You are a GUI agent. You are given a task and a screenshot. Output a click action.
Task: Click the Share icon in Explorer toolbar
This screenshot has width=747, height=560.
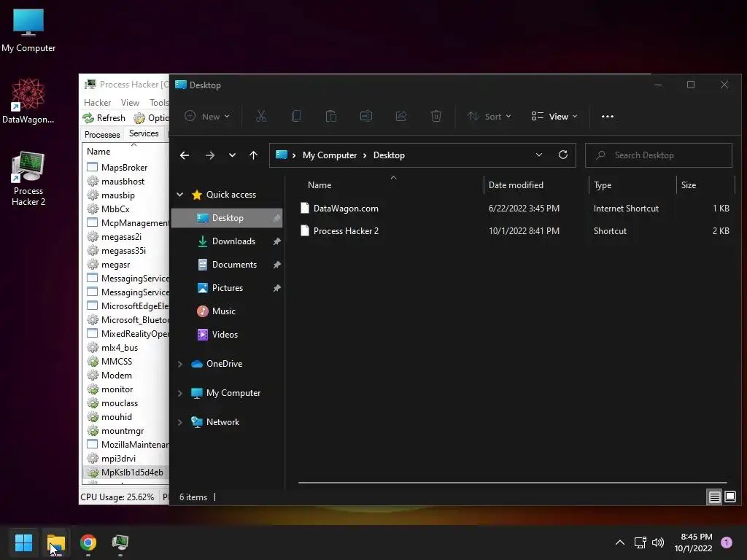coord(401,116)
